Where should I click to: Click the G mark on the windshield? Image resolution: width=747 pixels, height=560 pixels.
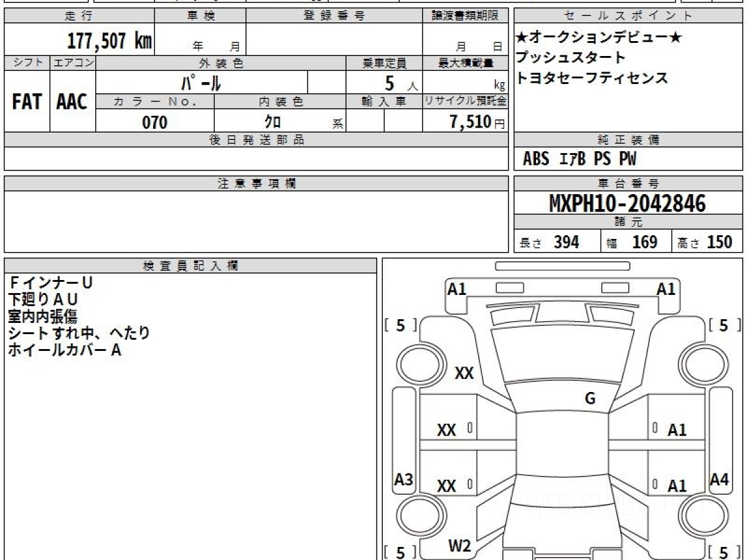click(x=590, y=399)
